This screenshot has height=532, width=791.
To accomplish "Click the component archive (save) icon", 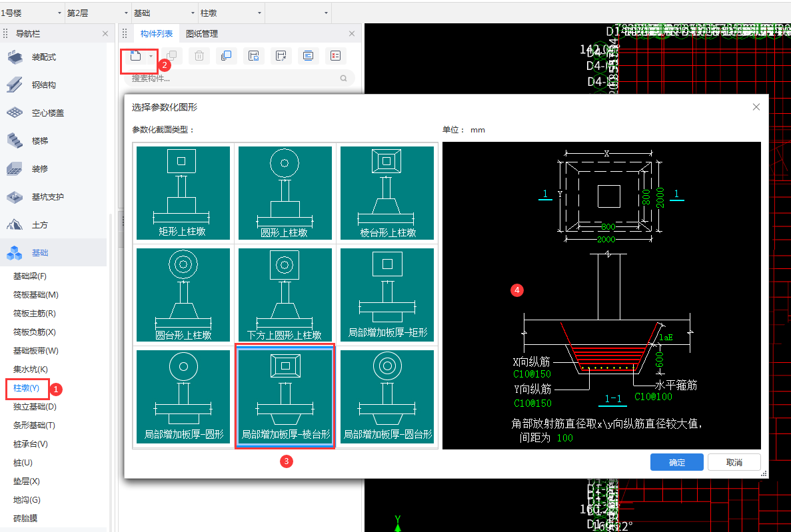I will click(253, 57).
